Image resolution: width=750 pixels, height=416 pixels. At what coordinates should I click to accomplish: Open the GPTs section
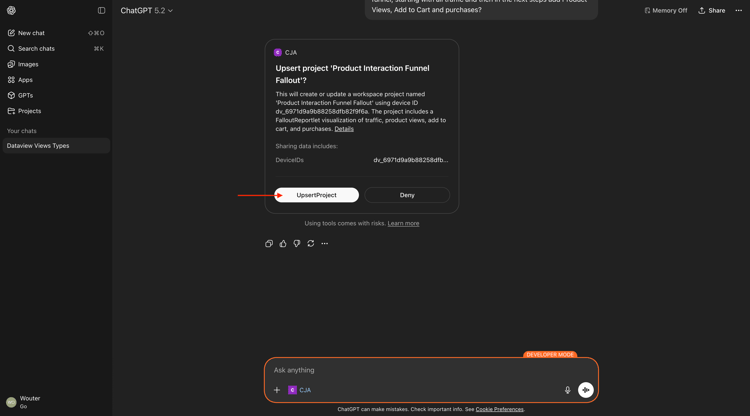(56, 95)
